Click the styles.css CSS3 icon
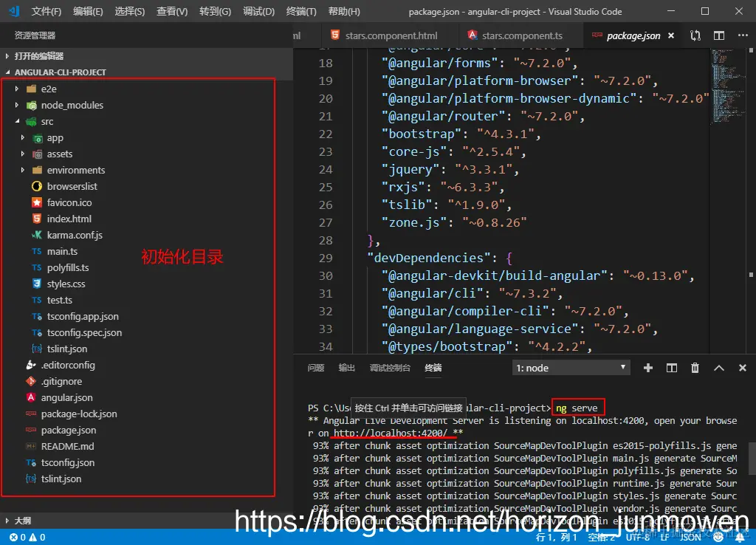 coord(37,284)
